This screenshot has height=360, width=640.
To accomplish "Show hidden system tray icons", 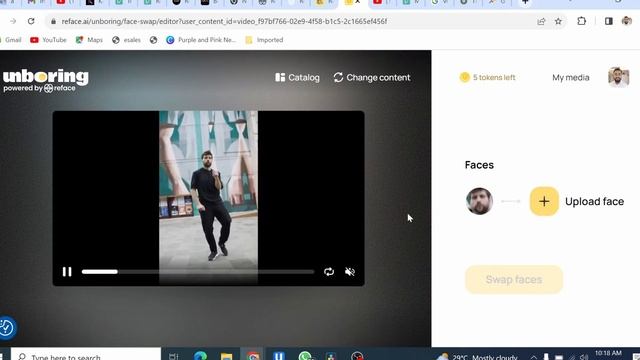I will (x=533, y=357).
